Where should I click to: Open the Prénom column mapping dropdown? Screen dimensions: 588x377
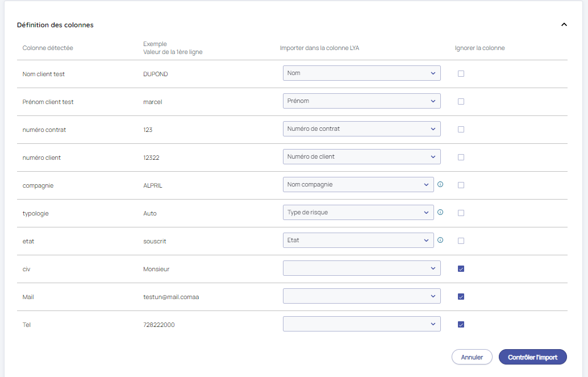[x=361, y=101]
